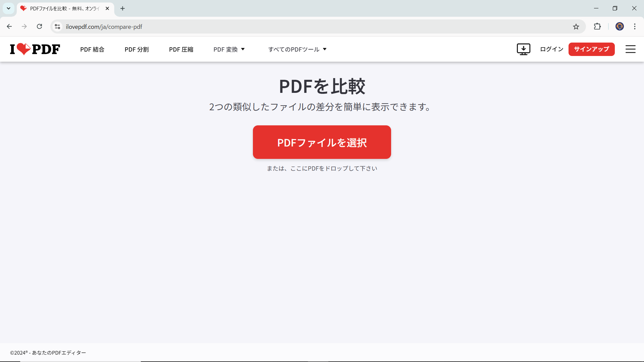This screenshot has width=644, height=362.
Task: Click the iLovePDF logo
Action: coord(35,49)
